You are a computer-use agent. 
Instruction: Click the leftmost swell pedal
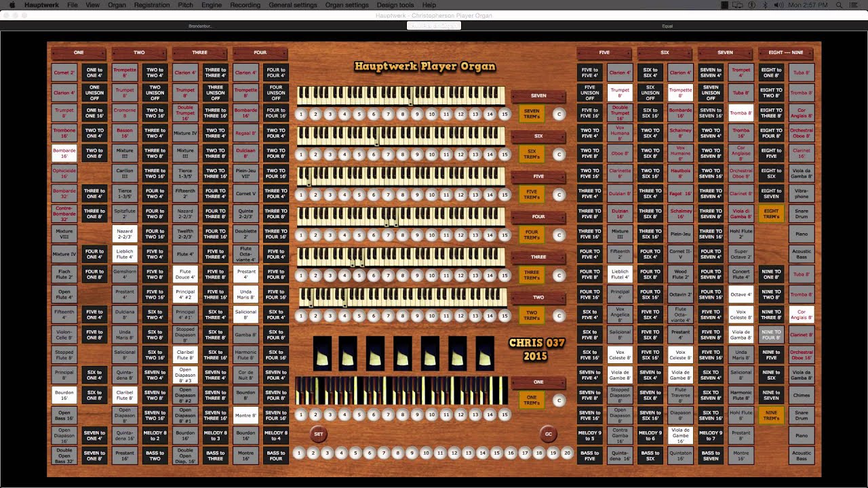pyautogui.click(x=322, y=353)
